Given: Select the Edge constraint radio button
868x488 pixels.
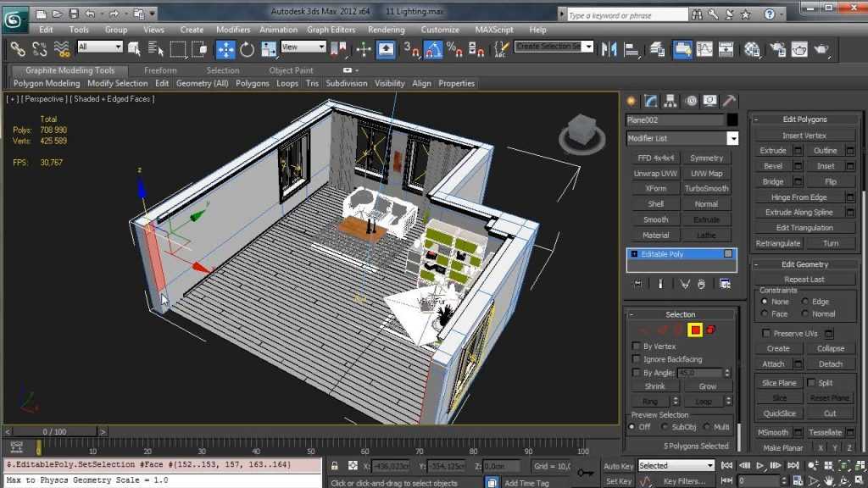Looking at the screenshot, I should [806, 302].
